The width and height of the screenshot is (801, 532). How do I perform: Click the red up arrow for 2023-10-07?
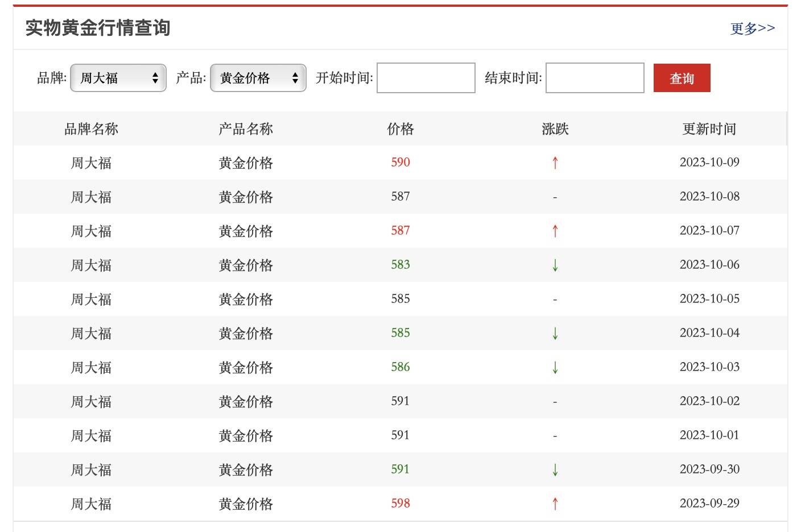tap(555, 231)
